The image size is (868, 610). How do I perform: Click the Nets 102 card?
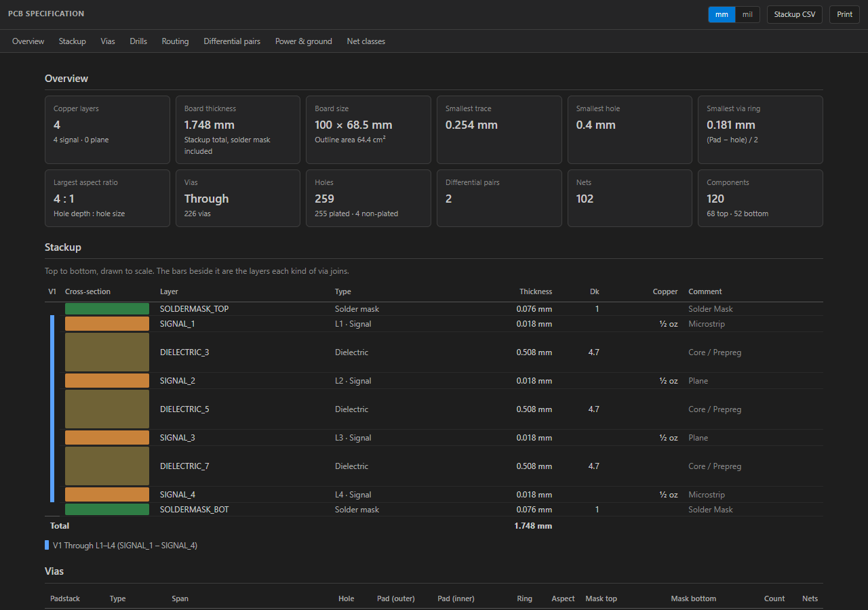click(630, 198)
